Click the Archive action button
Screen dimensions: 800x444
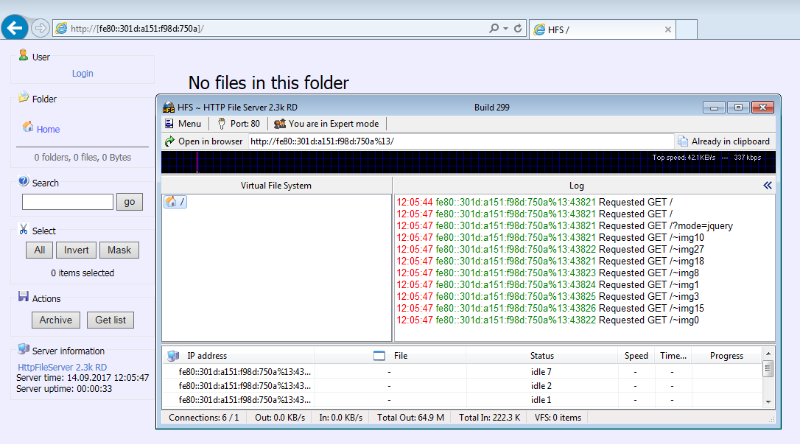54,320
